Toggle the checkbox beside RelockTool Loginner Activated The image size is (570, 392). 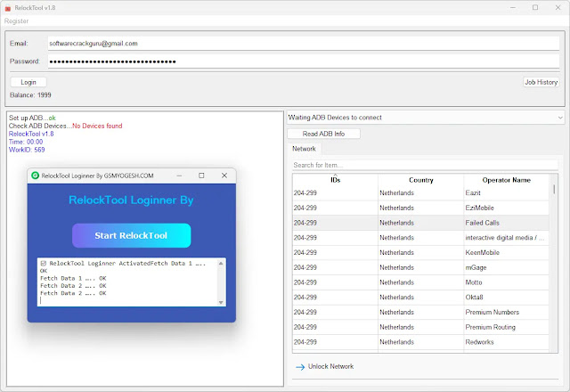[x=44, y=264]
